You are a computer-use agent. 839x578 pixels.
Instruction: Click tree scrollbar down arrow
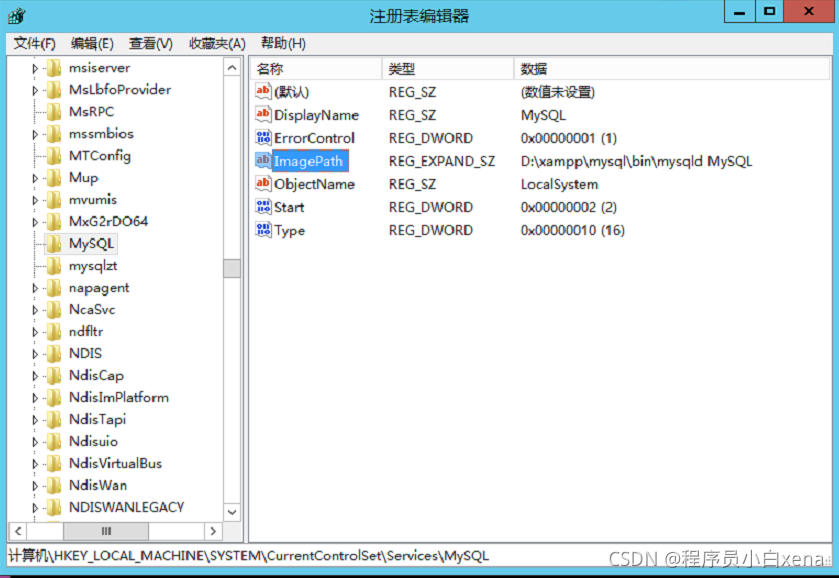point(232,512)
